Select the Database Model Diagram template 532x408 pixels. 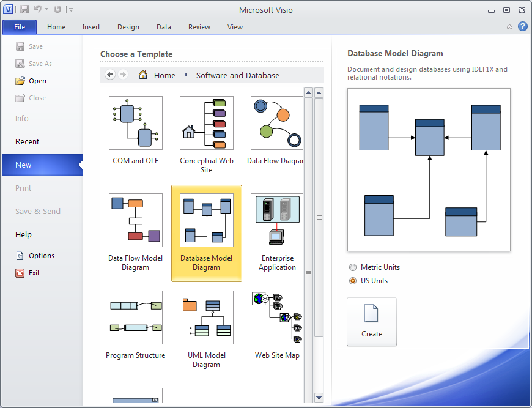tap(206, 233)
